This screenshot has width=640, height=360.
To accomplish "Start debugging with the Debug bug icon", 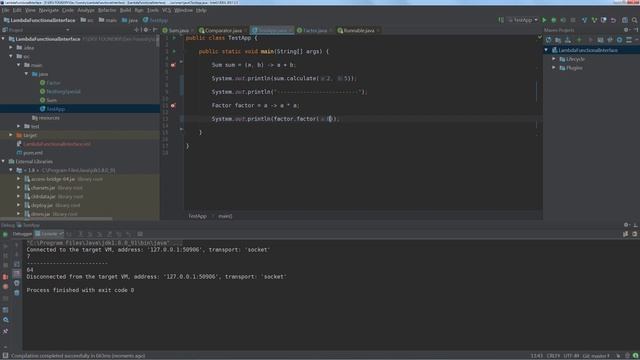I will coord(553,20).
